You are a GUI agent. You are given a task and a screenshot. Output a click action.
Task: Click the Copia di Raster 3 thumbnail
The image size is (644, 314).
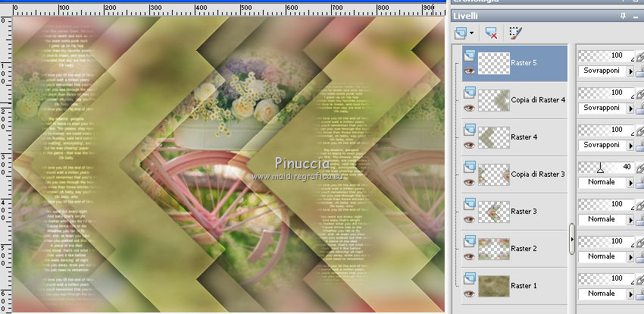(494, 174)
